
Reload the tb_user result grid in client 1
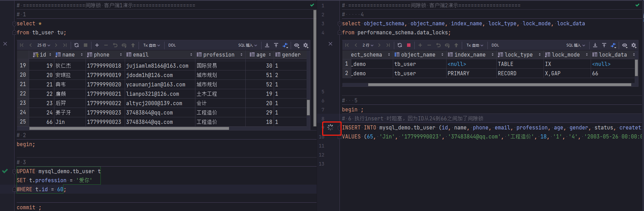click(77, 45)
